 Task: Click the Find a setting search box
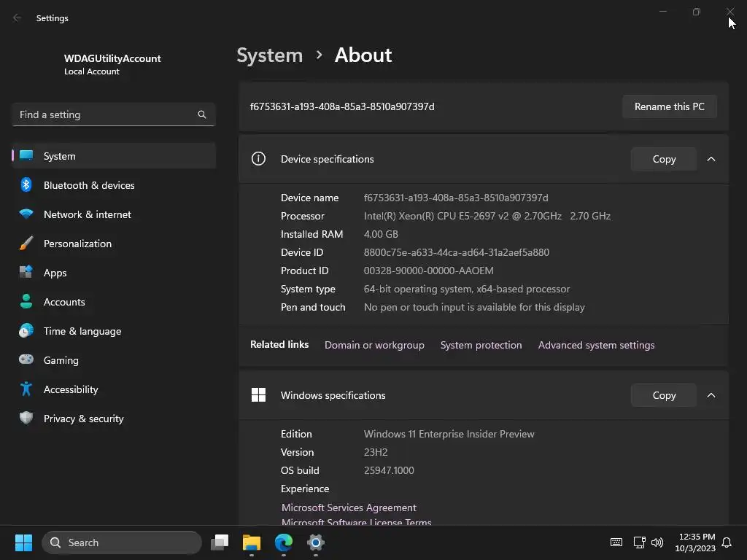point(114,114)
